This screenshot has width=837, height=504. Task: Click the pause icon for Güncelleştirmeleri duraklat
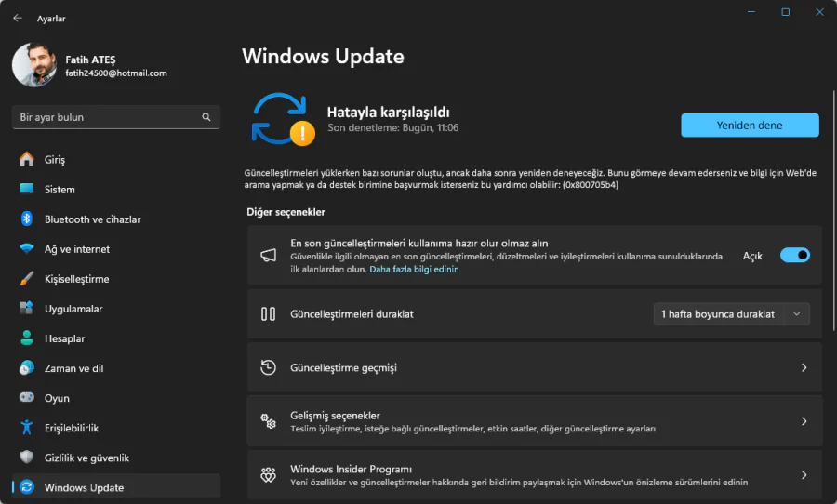click(x=268, y=314)
